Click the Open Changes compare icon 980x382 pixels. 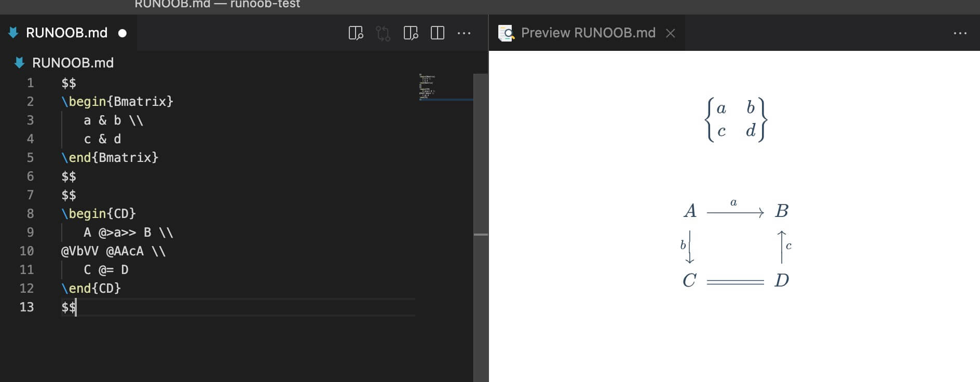click(383, 33)
